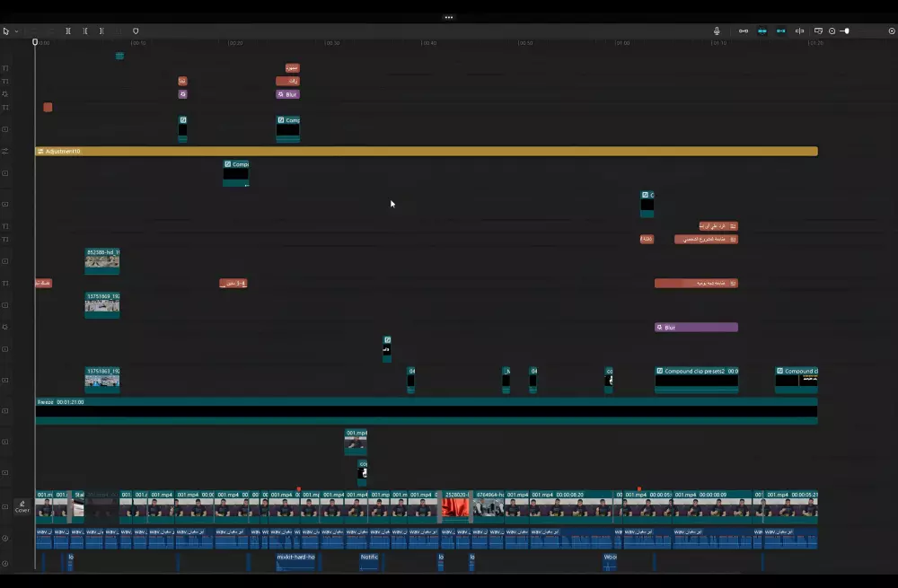Viewport: 898px width, 588px height.
Task: Select the Compound clip presets2 clip
Action: point(697,380)
